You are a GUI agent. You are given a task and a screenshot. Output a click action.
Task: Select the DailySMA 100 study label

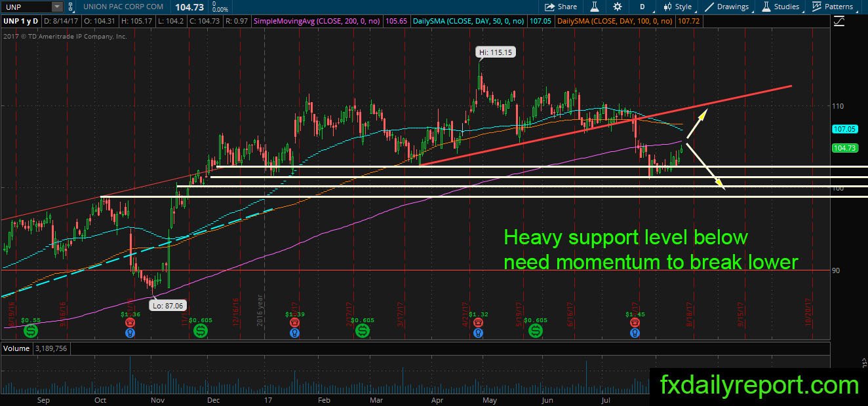pyautogui.click(x=616, y=21)
